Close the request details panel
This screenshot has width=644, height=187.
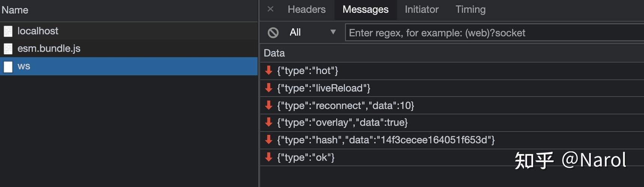pyautogui.click(x=270, y=9)
